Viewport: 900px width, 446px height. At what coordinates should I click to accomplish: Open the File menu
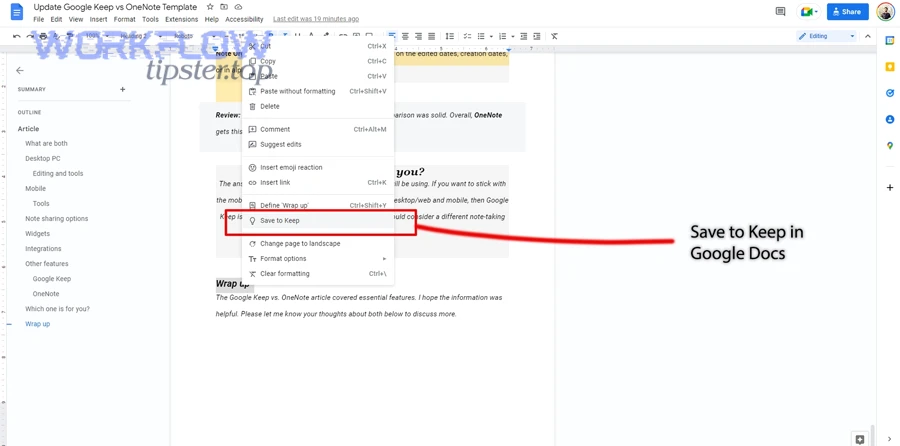(x=38, y=19)
